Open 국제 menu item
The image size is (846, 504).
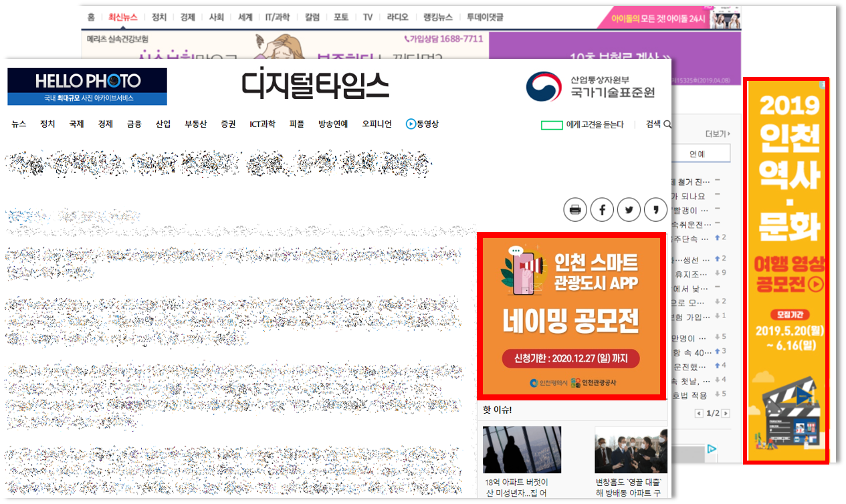(76, 124)
